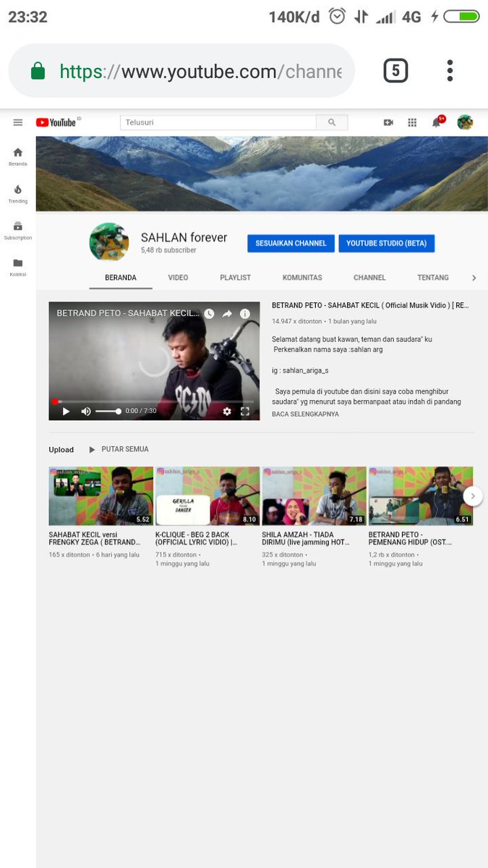The width and height of the screenshot is (488, 868).
Task: Click title text BETRAND PETO - PEMENANG HIDUP
Action: (x=411, y=539)
